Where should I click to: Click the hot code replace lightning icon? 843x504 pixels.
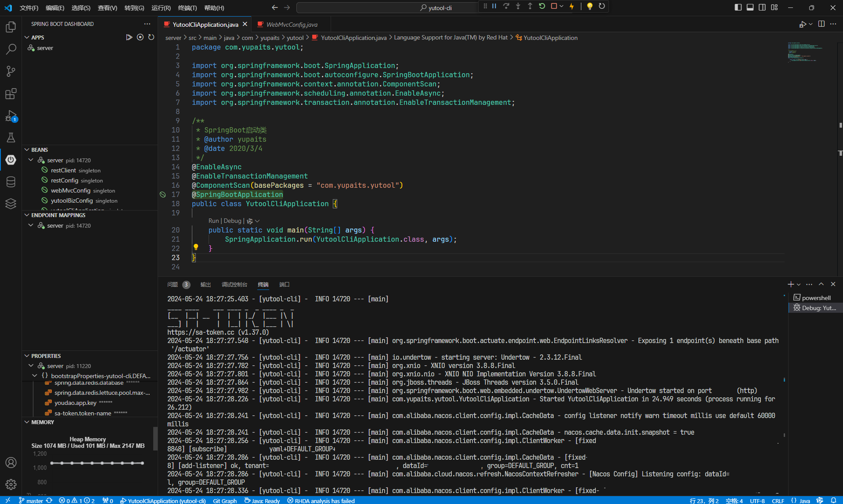coord(572,6)
